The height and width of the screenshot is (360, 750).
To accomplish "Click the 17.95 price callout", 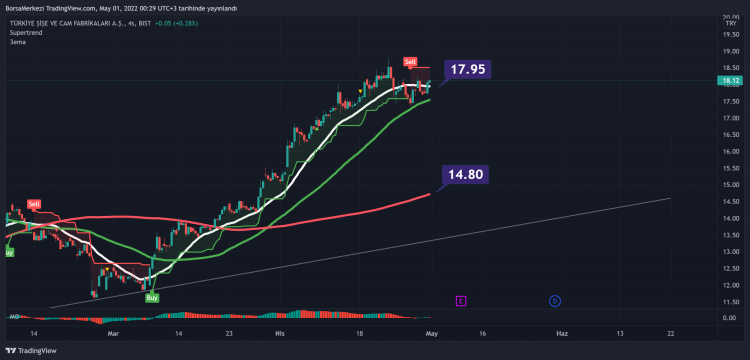I will (x=467, y=69).
